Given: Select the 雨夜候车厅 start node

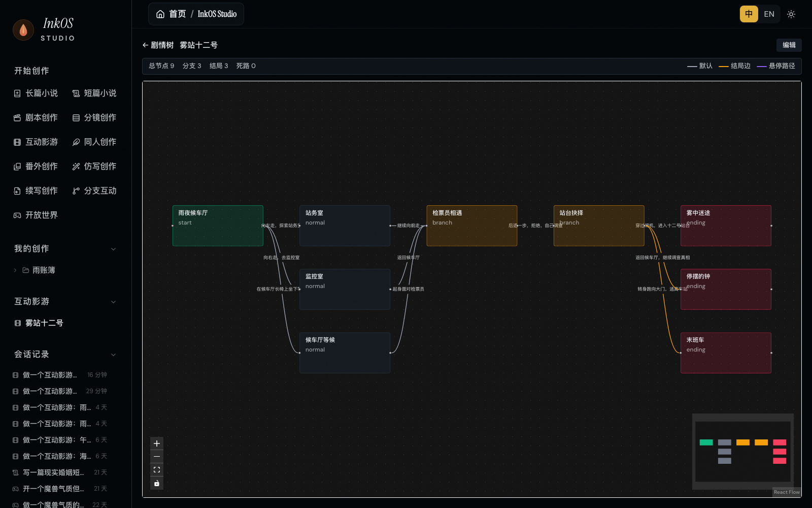Looking at the screenshot, I should pos(218,226).
